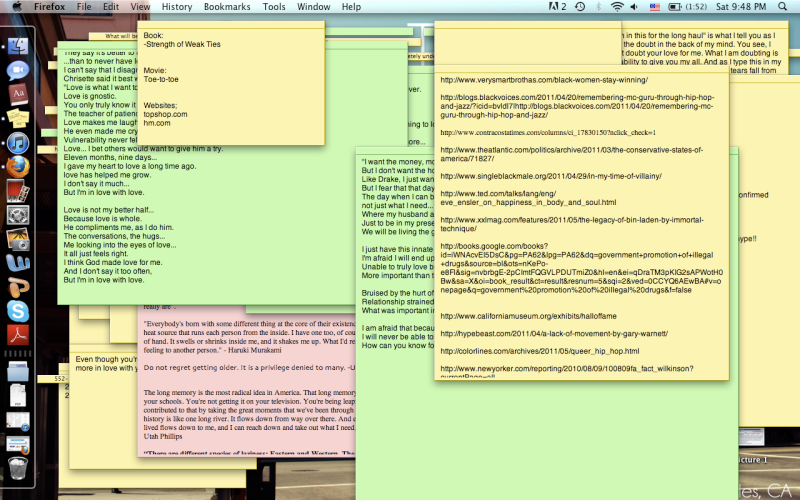
Task: Click 'I think God made love for me.'
Action: 113,262
